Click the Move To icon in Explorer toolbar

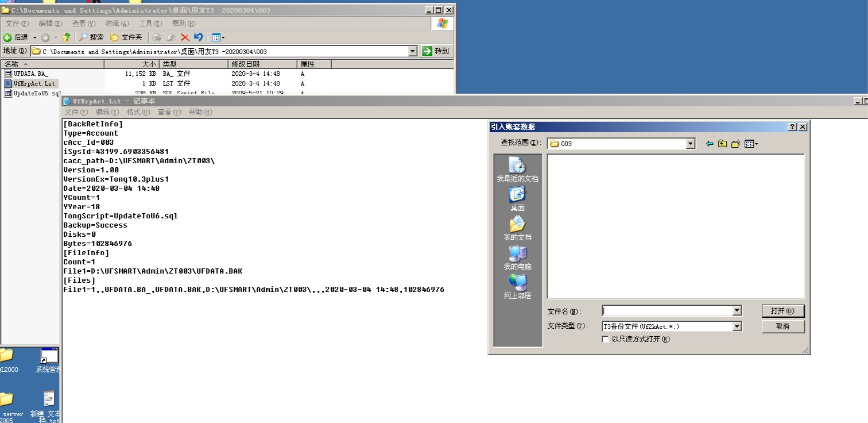click(157, 37)
